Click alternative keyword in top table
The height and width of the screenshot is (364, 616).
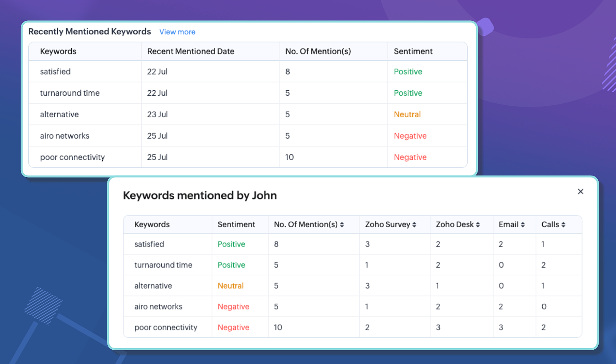pos(59,115)
